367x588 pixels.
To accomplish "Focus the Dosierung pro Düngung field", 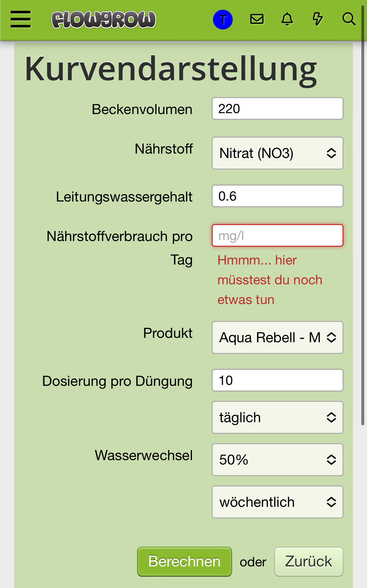I will (278, 380).
